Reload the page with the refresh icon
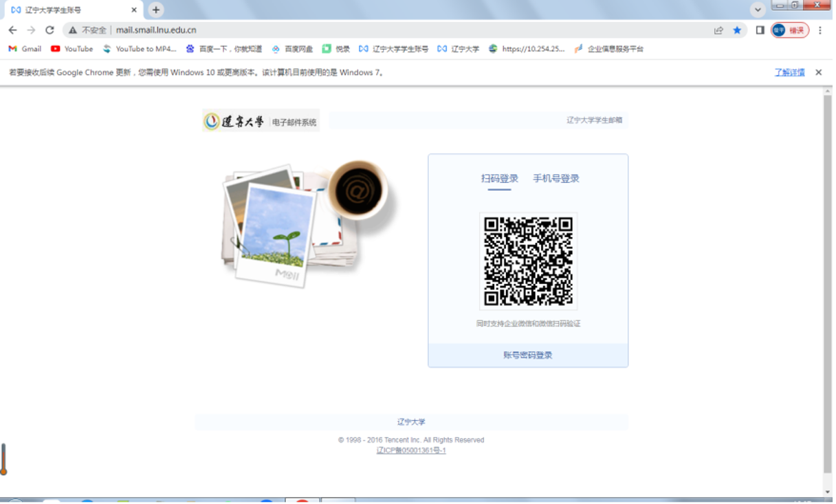Screen dimensions: 836x504 click(x=49, y=30)
